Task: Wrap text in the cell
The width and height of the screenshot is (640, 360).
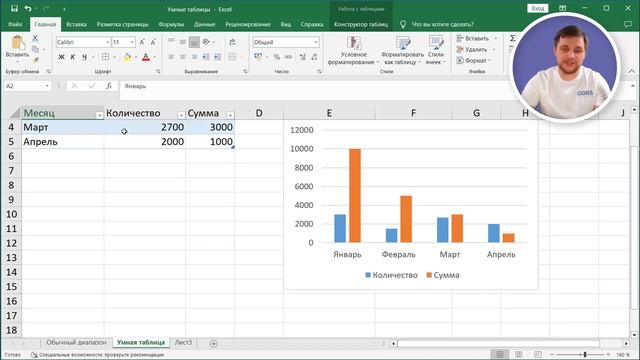Action: 232,42
